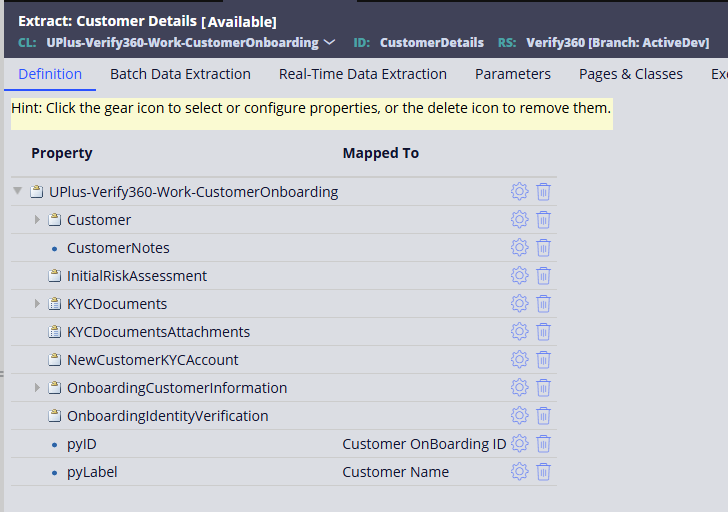Expand the KYCDocuments node
The height and width of the screenshot is (512, 728).
click(37, 304)
